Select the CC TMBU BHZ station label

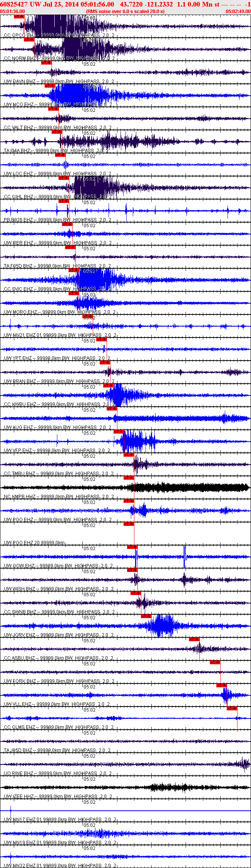59,474
